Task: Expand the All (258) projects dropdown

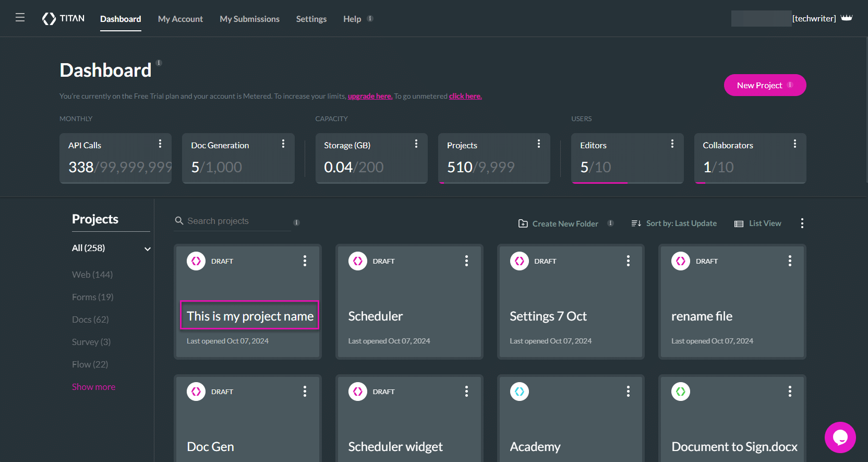Action: tap(148, 248)
